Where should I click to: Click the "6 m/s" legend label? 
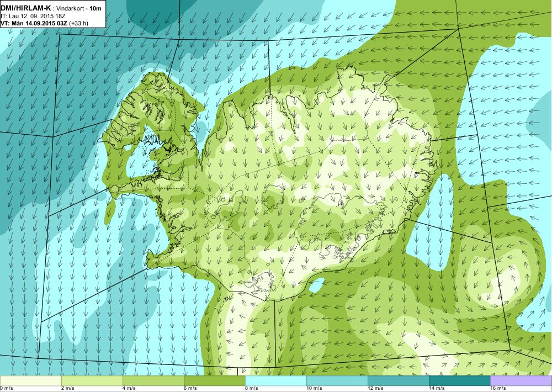[x=190, y=389]
